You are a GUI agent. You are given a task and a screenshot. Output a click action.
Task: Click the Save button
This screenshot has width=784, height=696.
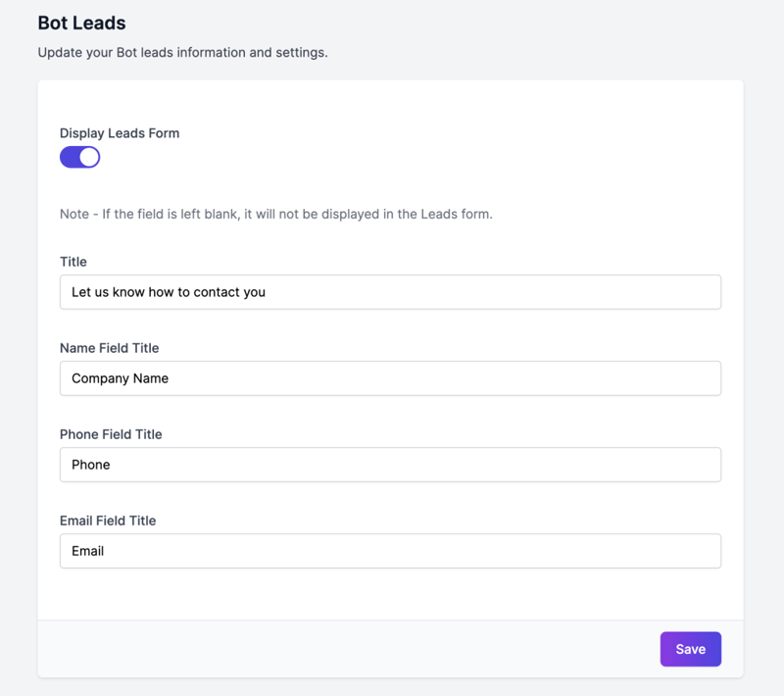click(x=690, y=649)
